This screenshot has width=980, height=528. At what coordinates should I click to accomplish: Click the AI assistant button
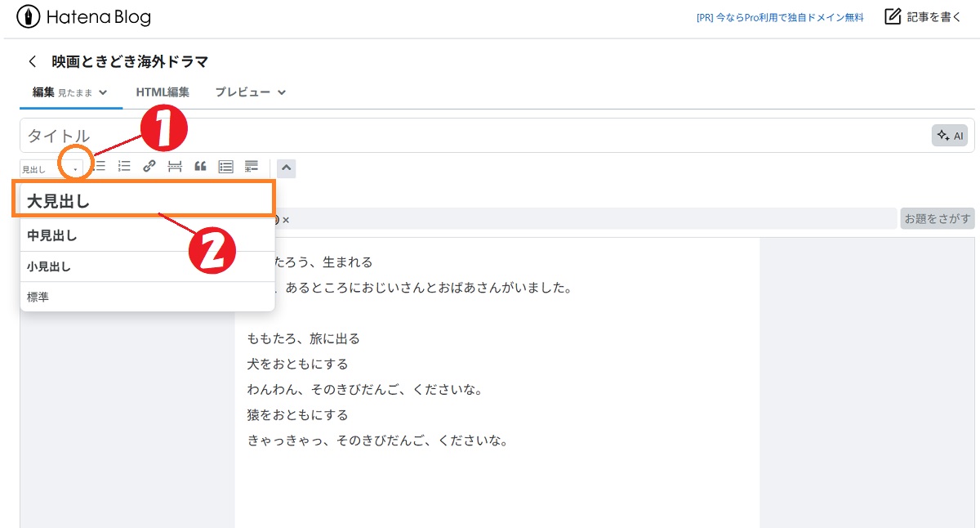click(950, 135)
